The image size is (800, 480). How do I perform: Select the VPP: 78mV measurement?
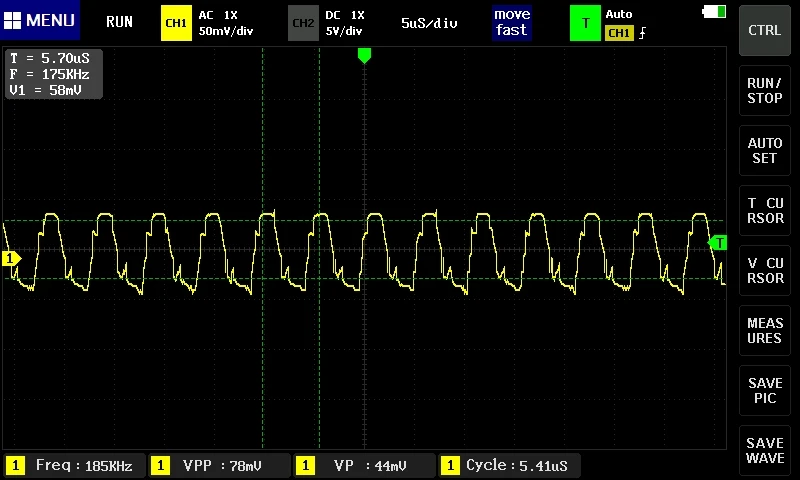coord(220,465)
